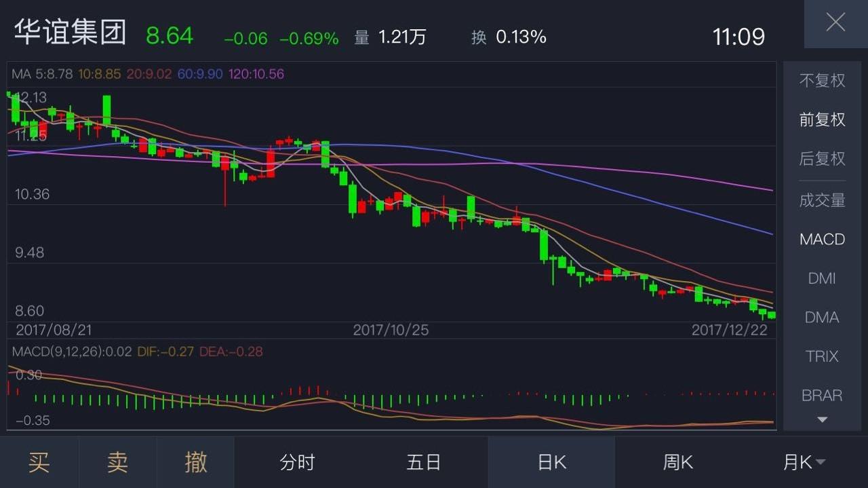Image resolution: width=868 pixels, height=488 pixels.
Task: Click the current price 8.64
Action: [170, 35]
